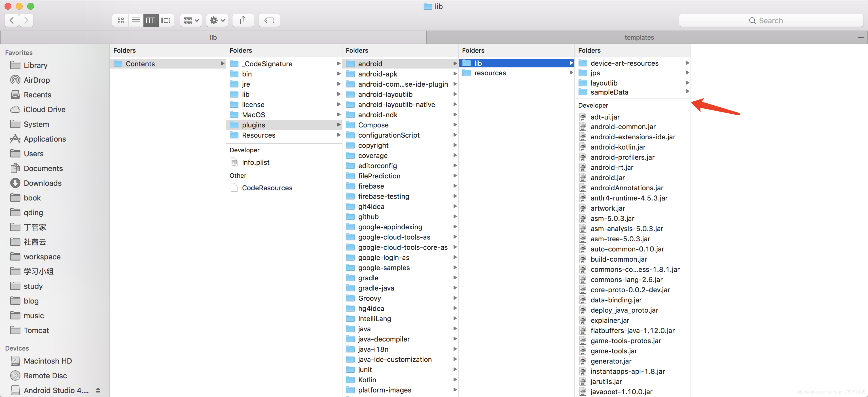Image resolution: width=868 pixels, height=397 pixels.
Task: Switch to gallery cover flow view
Action: (x=166, y=21)
